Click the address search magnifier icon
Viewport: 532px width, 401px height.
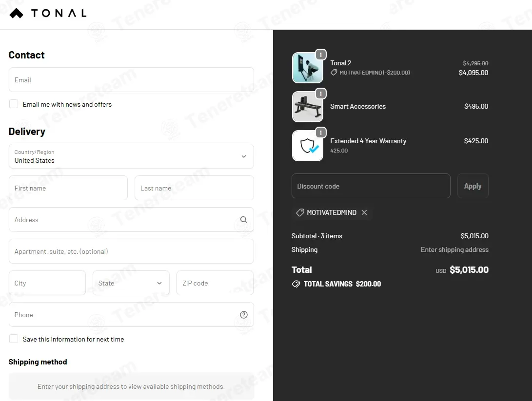tap(244, 220)
